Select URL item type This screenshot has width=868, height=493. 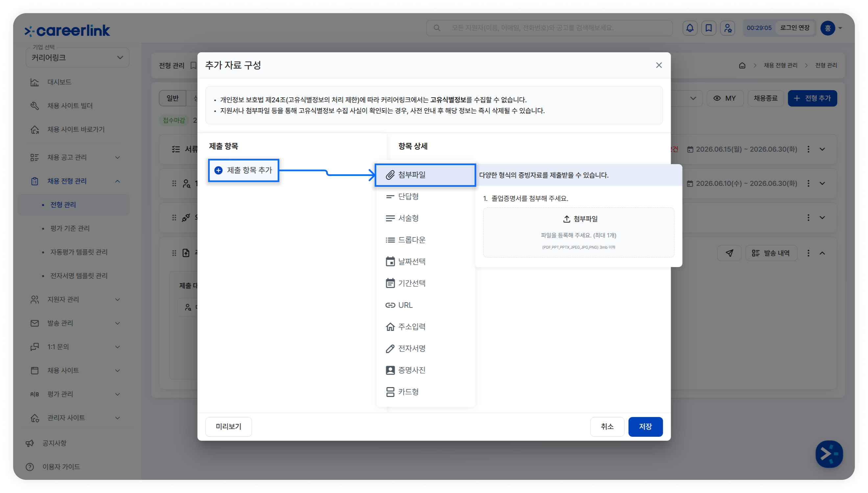coord(425,305)
